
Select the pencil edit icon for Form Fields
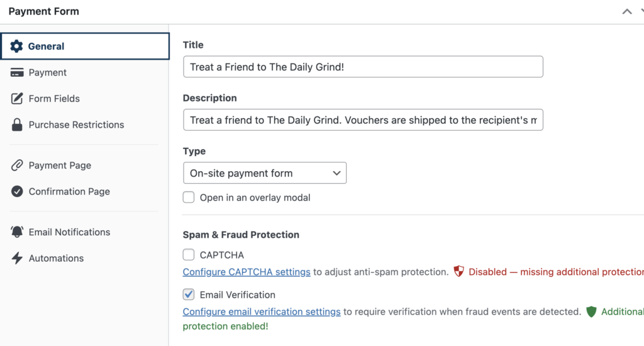coord(17,99)
